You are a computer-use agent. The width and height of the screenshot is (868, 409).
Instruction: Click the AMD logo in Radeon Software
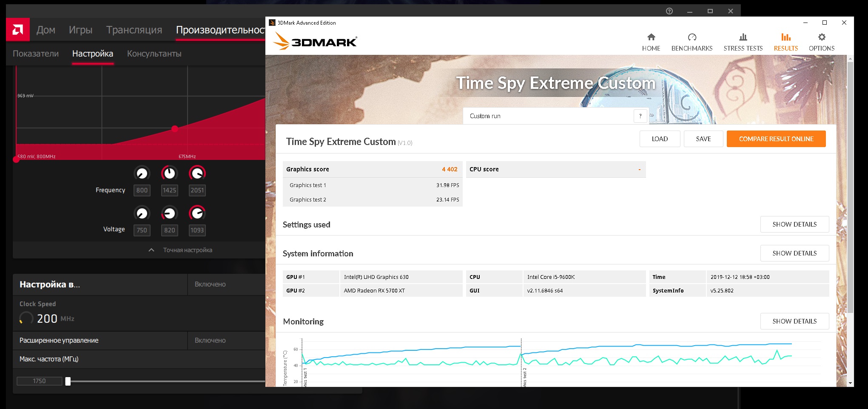(x=18, y=30)
